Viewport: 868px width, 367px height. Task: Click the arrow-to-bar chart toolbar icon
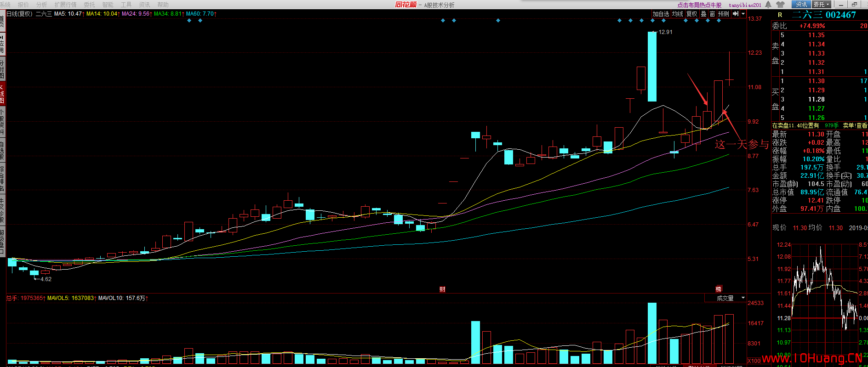[736, 14]
